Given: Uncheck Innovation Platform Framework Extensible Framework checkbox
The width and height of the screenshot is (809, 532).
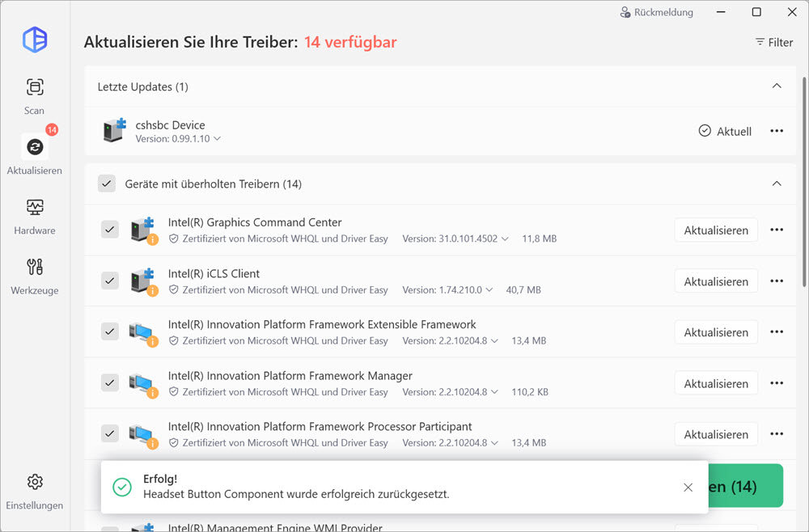Looking at the screenshot, I should pos(110,331).
